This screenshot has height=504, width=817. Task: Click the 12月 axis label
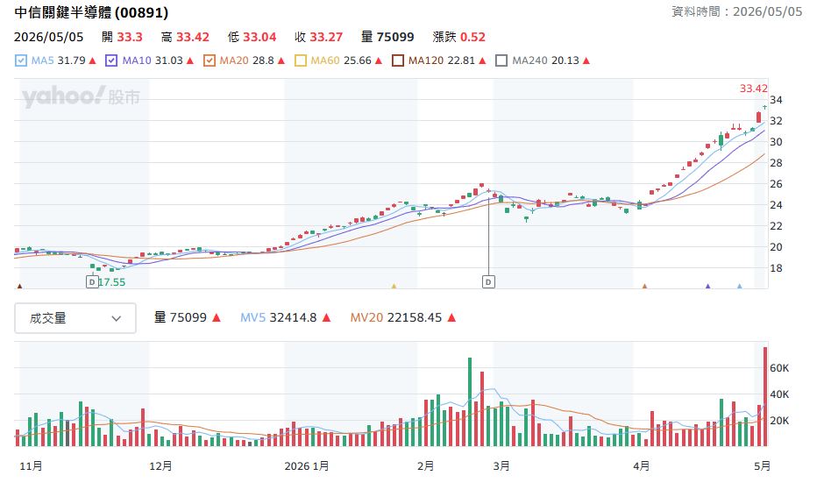[x=160, y=466]
